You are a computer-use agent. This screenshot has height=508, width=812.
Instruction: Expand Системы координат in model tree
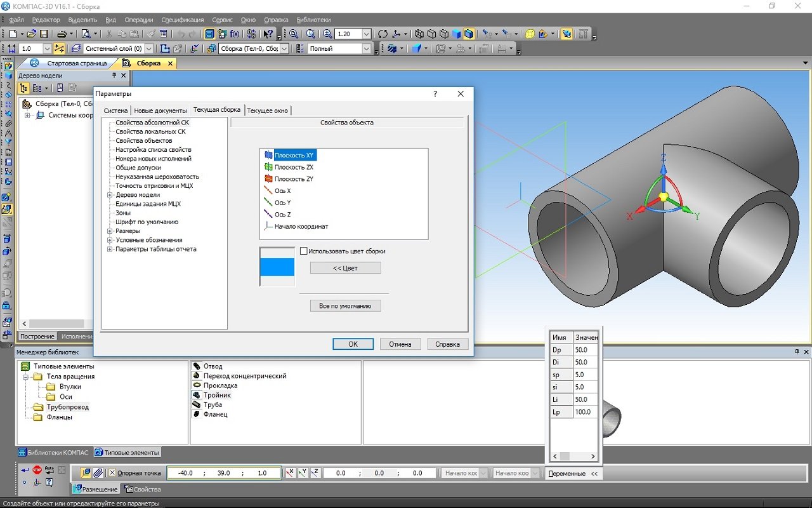click(28, 116)
